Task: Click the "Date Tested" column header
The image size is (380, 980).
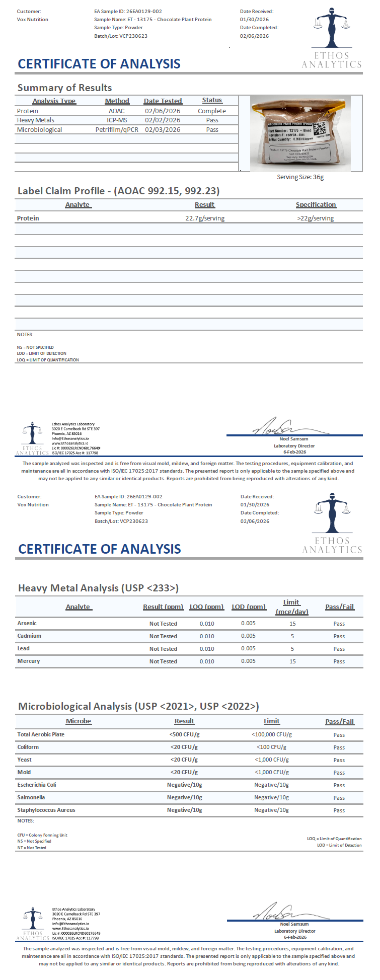Action: click(163, 101)
